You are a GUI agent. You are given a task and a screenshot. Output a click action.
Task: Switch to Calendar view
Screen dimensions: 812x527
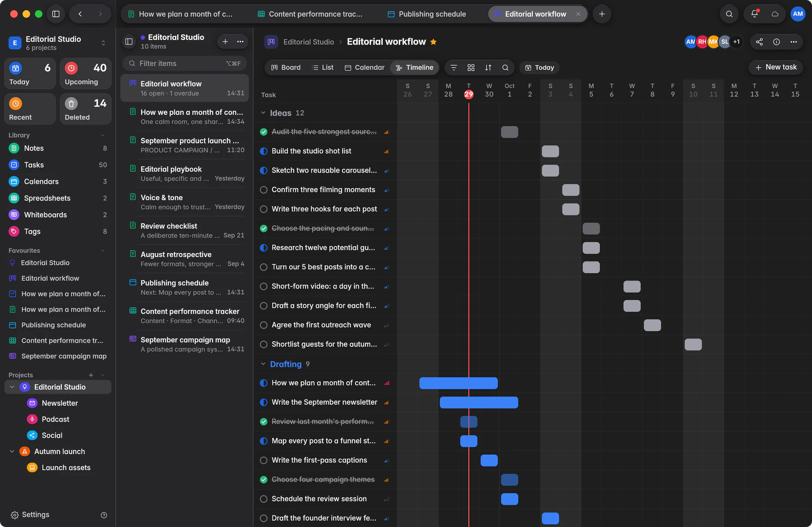pyautogui.click(x=364, y=68)
